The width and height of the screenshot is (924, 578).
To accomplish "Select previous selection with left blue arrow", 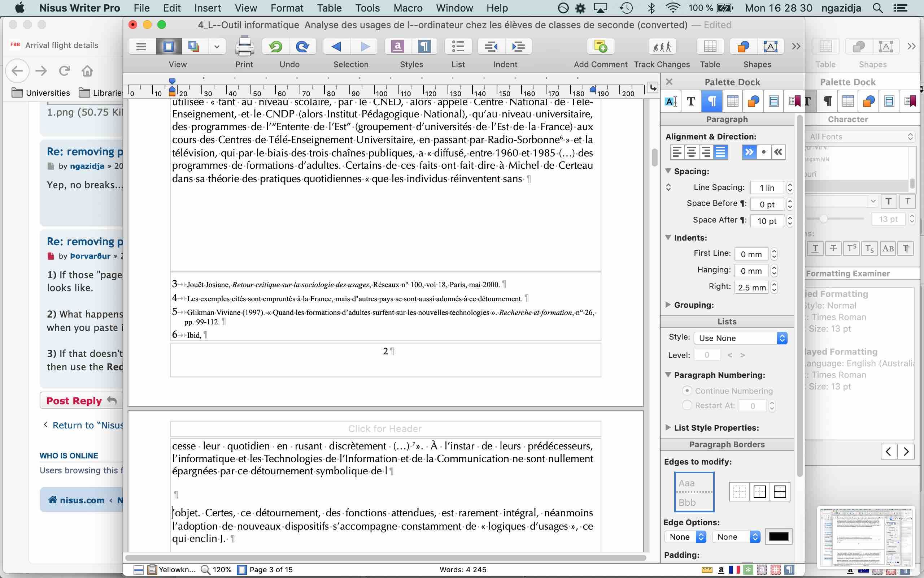I will (336, 46).
